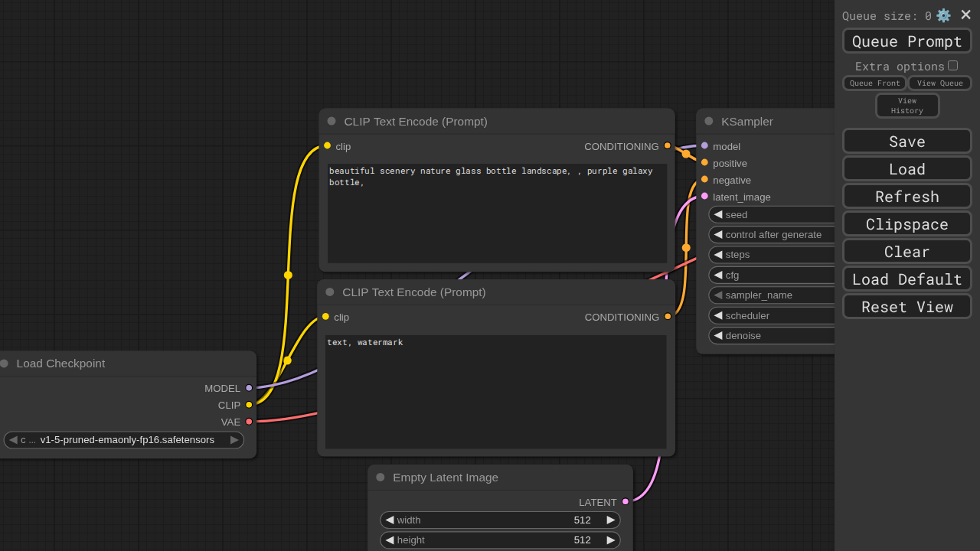This screenshot has height=551, width=980.
Task: Collapse the KSampler node using its dot
Action: click(x=709, y=121)
